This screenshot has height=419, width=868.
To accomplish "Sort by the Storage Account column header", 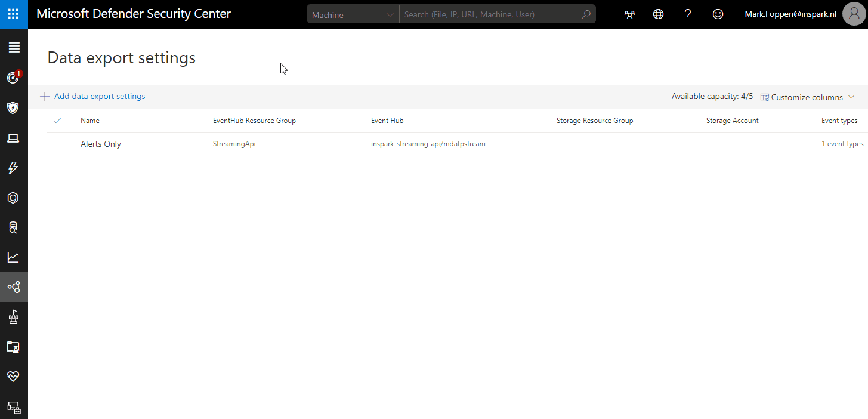I will point(733,121).
